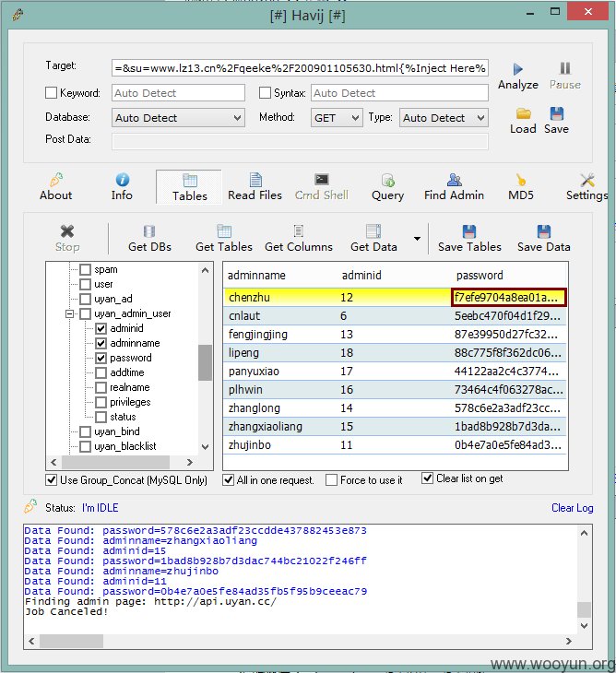This screenshot has width=616, height=673.
Task: Click the carrot icon beside Status
Action: pyautogui.click(x=30, y=506)
